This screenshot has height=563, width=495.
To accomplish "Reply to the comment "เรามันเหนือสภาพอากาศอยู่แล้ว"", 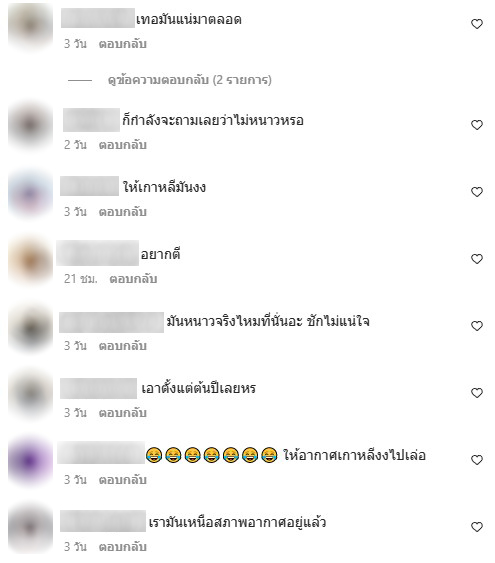I will click(x=123, y=547).
